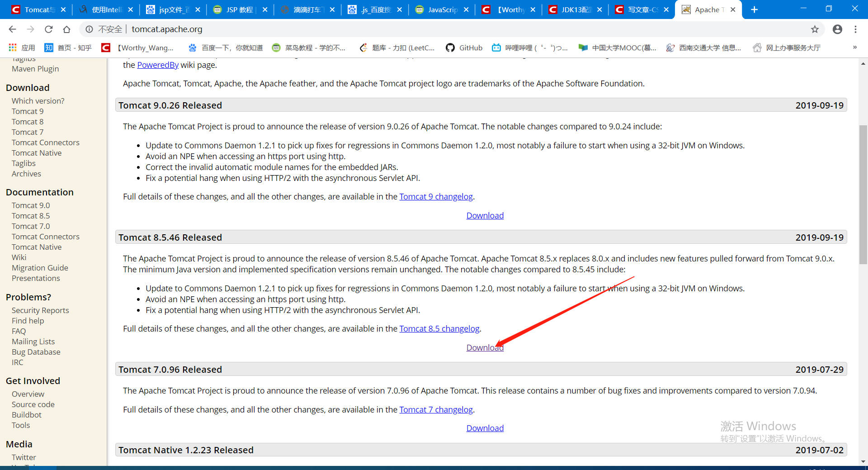This screenshot has width=868, height=470.
Task: Open the user profile avatar icon
Action: click(837, 29)
